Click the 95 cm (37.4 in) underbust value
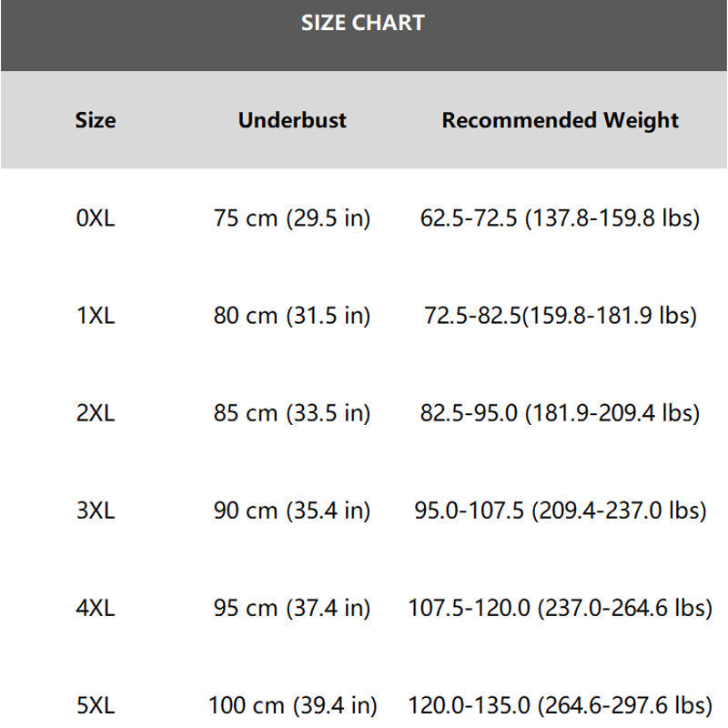 click(x=292, y=608)
